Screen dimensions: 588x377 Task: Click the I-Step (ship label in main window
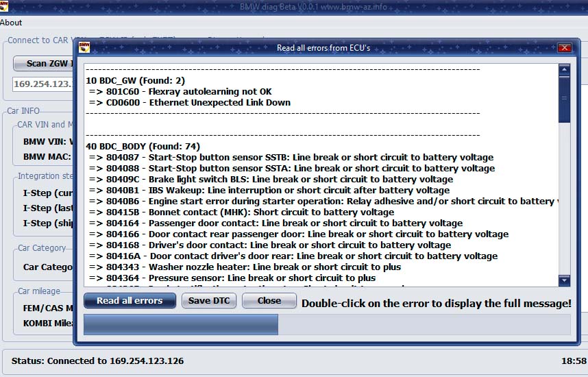click(48, 223)
